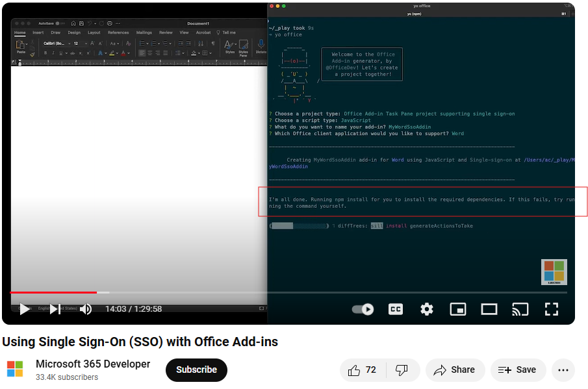Expand the Undo history dropdown in Word
This screenshot has width=588, height=389.
(96, 23)
